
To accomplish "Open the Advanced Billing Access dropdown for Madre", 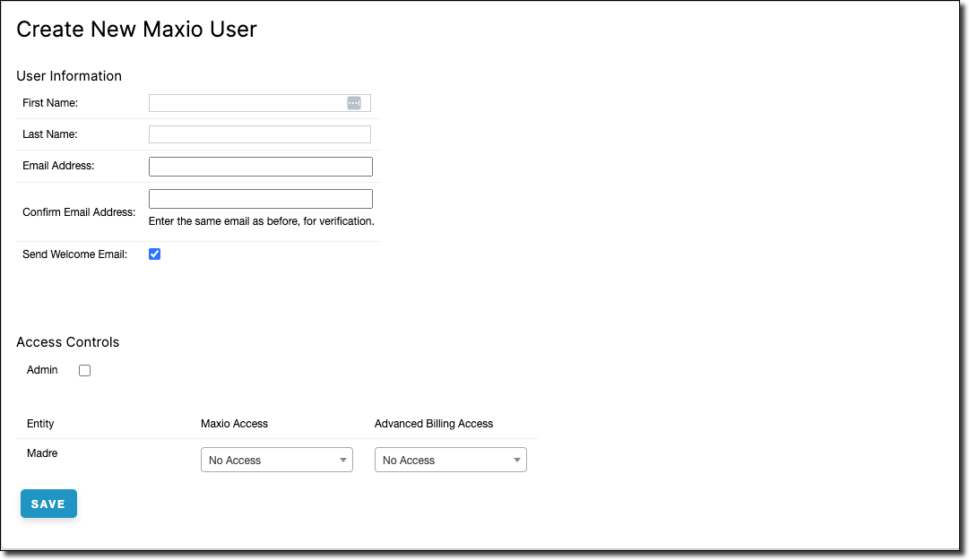I will tap(451, 460).
